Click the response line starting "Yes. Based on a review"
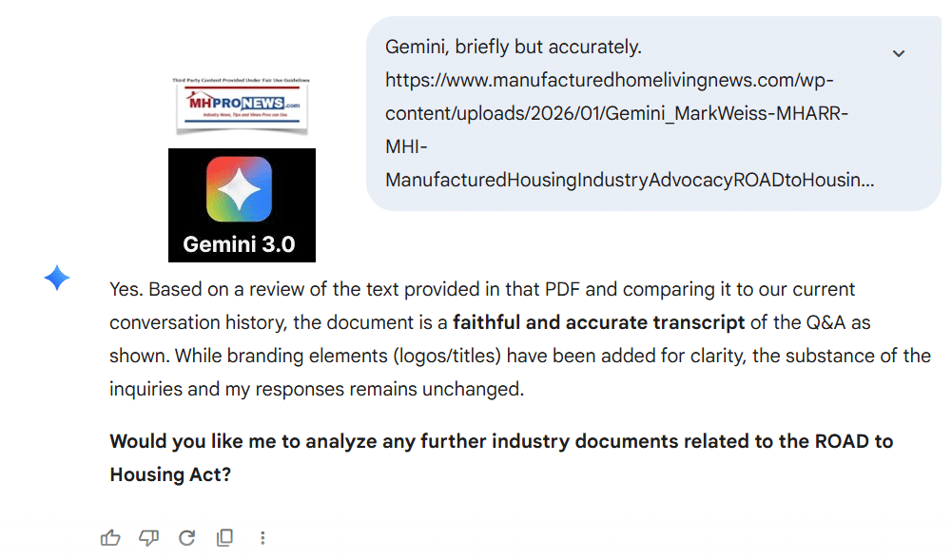The width and height of the screenshot is (952, 560). pyautogui.click(x=482, y=288)
